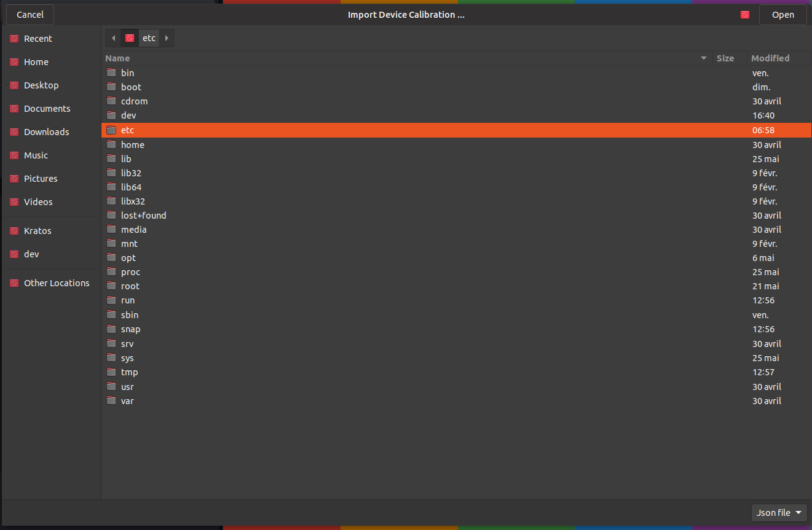Activate the search icon in the header bar
This screenshot has width=812, height=530.
(744, 14)
